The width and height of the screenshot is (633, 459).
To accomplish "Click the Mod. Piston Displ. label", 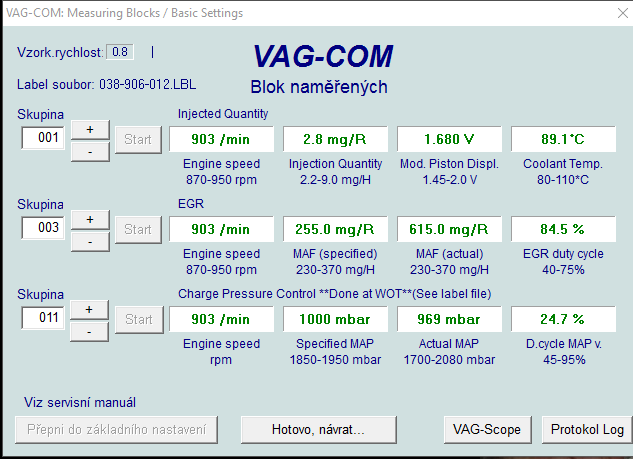I will pyautogui.click(x=449, y=164).
